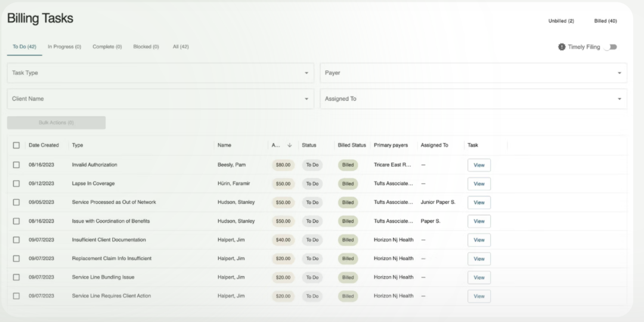644x322 pixels.
Task: Check the select-all checkbox in the table header
Action: click(x=17, y=145)
